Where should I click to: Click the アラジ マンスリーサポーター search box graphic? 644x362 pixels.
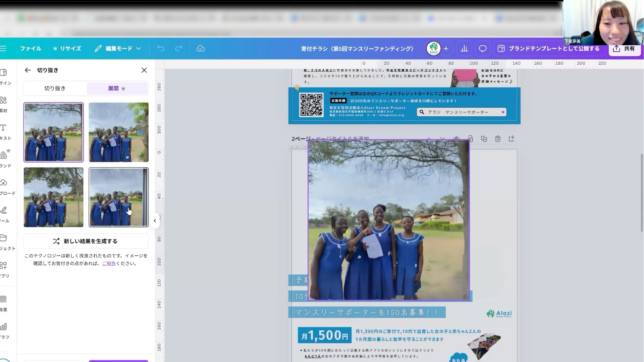pos(462,112)
